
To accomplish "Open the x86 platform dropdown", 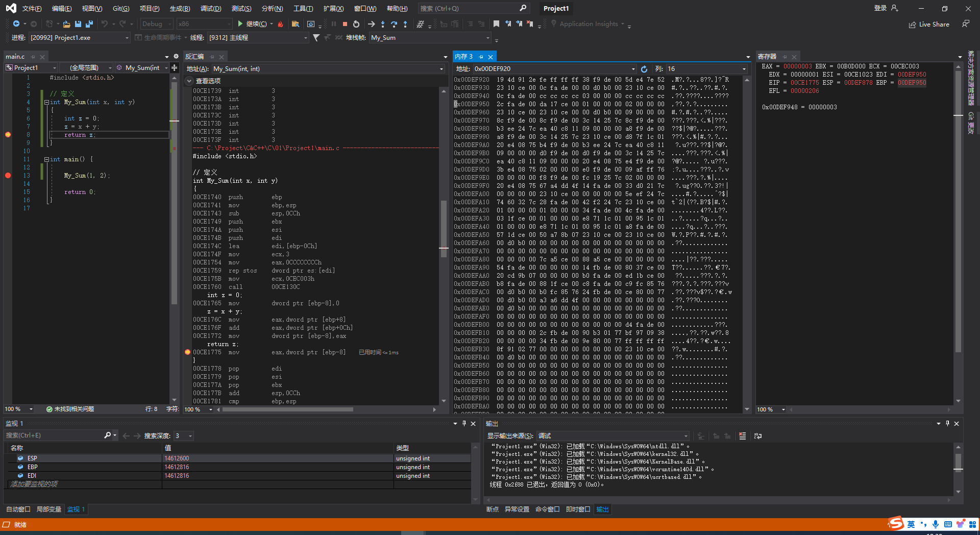I will pyautogui.click(x=204, y=24).
